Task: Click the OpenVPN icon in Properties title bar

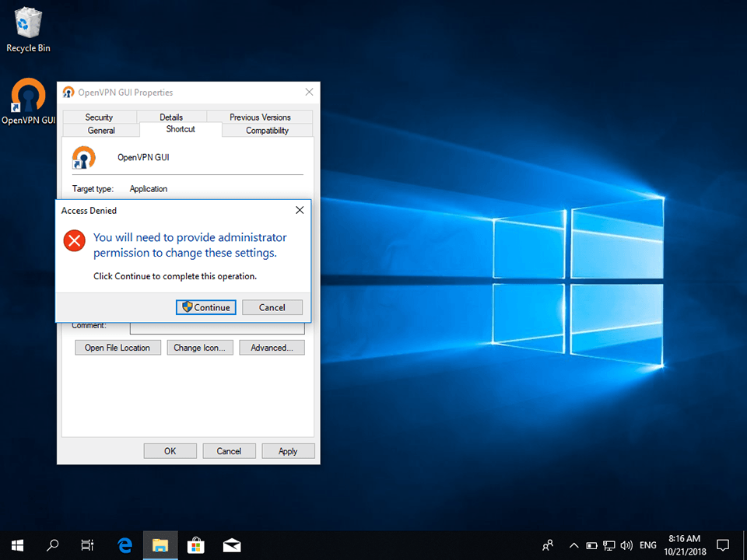Action: pos(68,93)
